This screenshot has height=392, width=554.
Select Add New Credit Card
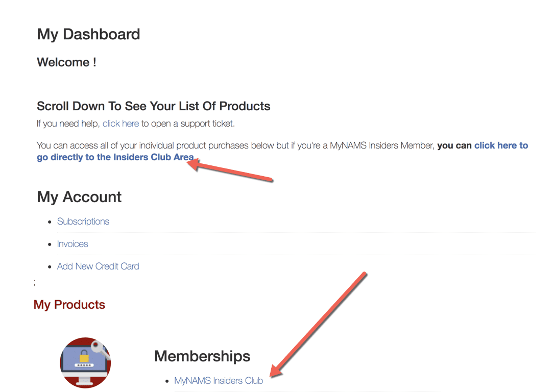click(x=98, y=266)
